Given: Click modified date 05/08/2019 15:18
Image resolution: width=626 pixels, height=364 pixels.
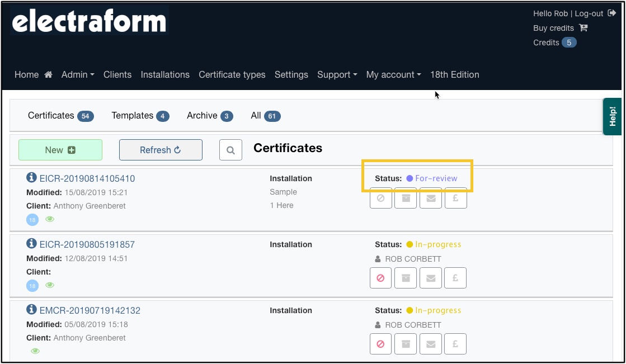Looking at the screenshot, I should (x=96, y=324).
